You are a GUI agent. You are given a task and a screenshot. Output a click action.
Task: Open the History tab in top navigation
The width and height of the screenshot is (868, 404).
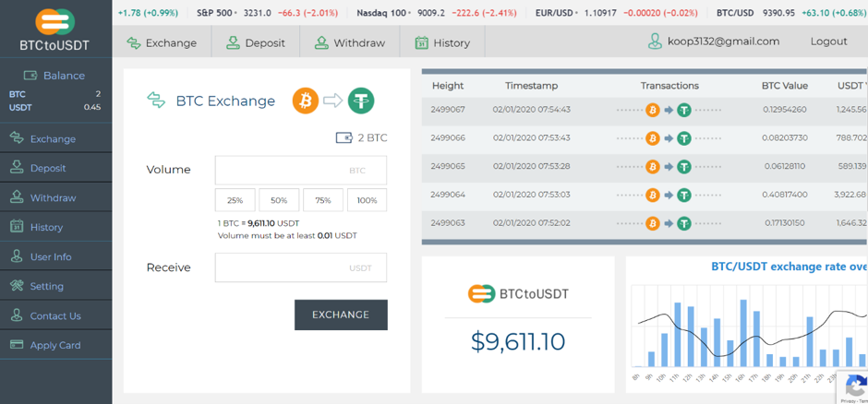(442, 42)
